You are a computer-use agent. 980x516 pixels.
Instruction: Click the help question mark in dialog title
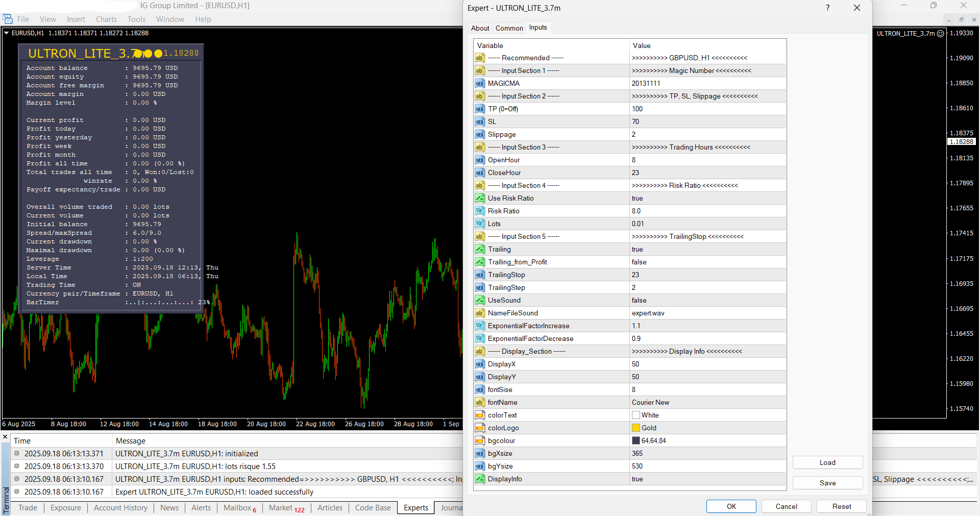[x=827, y=8]
